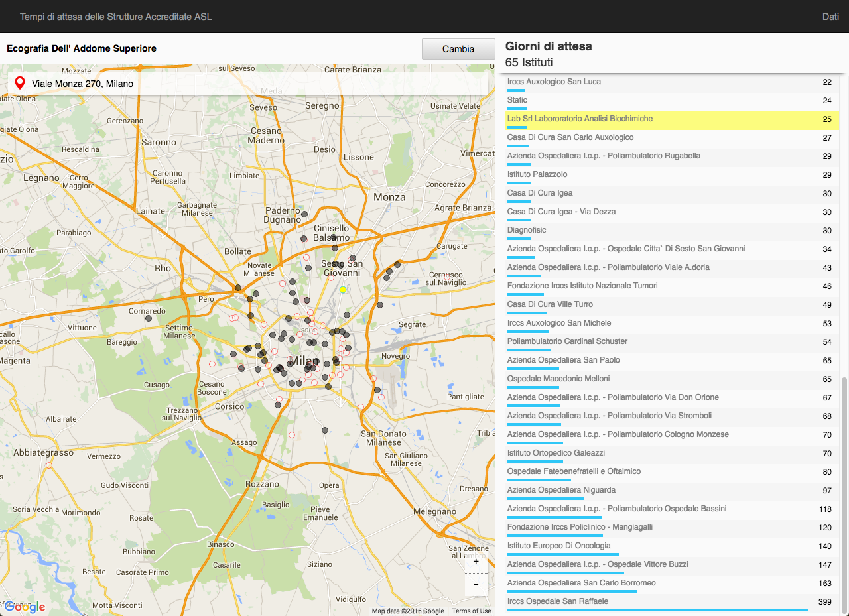Select Poliambulatorio Rugabella row
The height and width of the screenshot is (616, 849).
tap(673, 157)
